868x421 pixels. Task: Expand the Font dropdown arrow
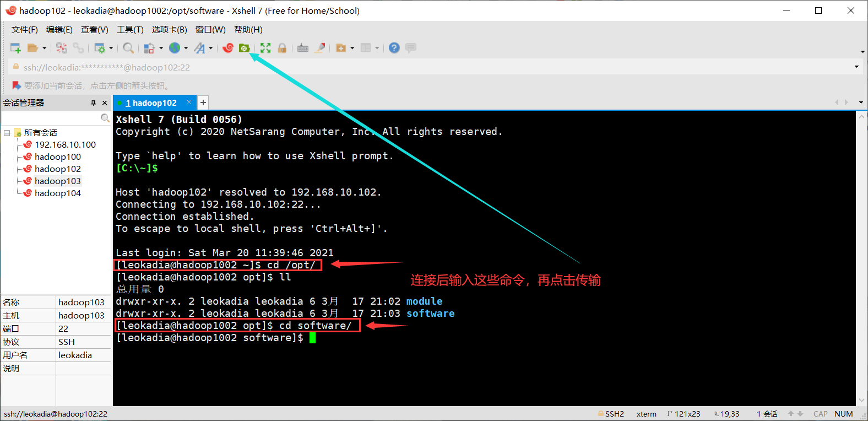point(210,48)
